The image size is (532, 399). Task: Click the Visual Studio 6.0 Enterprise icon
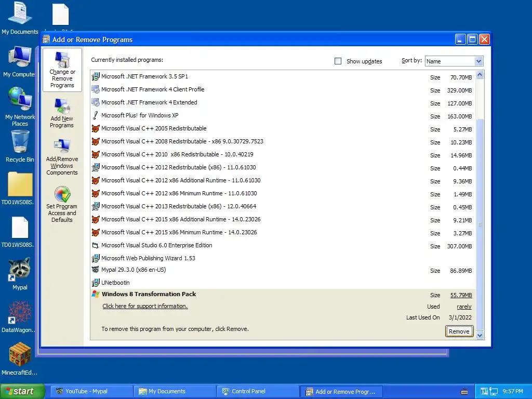pyautogui.click(x=96, y=245)
